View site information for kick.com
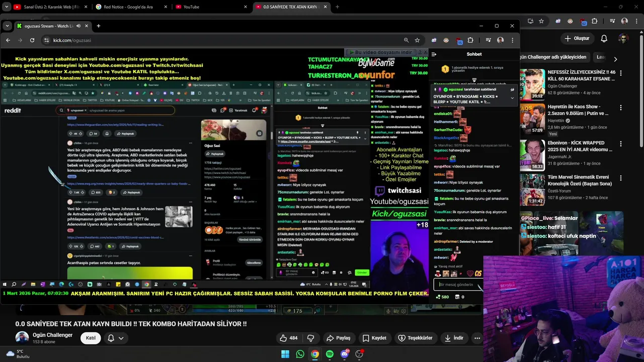This screenshot has width=644, height=362. 46,40
